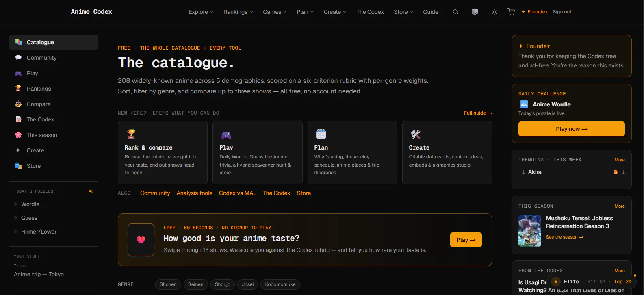Open Guide in top navigation
Image resolution: width=644 pixels, height=295 pixels.
(431, 12)
